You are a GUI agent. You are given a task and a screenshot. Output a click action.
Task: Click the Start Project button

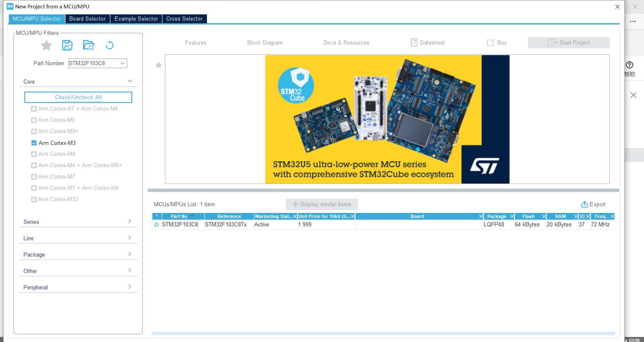(x=569, y=43)
